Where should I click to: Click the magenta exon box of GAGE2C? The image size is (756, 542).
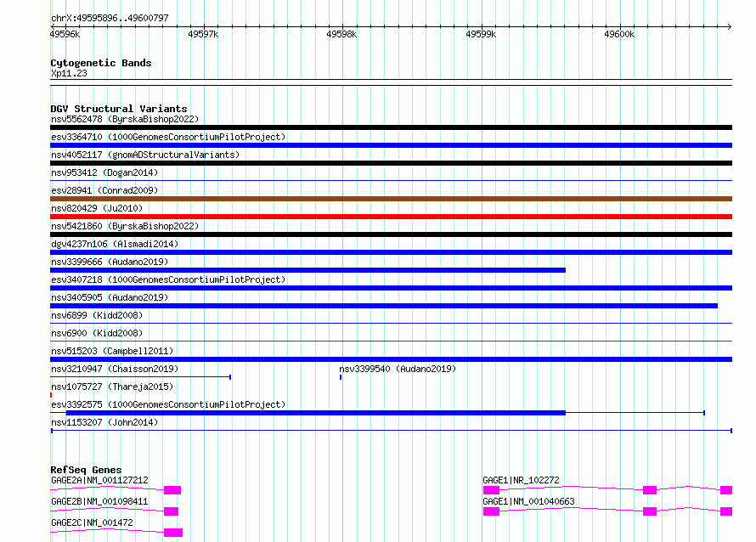[173, 533]
